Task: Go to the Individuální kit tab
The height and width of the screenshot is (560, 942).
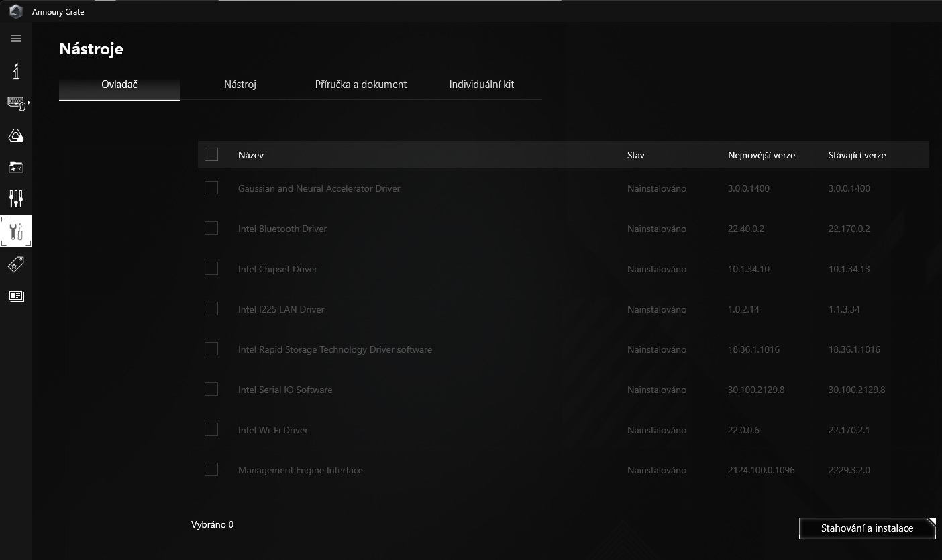Action: click(482, 85)
